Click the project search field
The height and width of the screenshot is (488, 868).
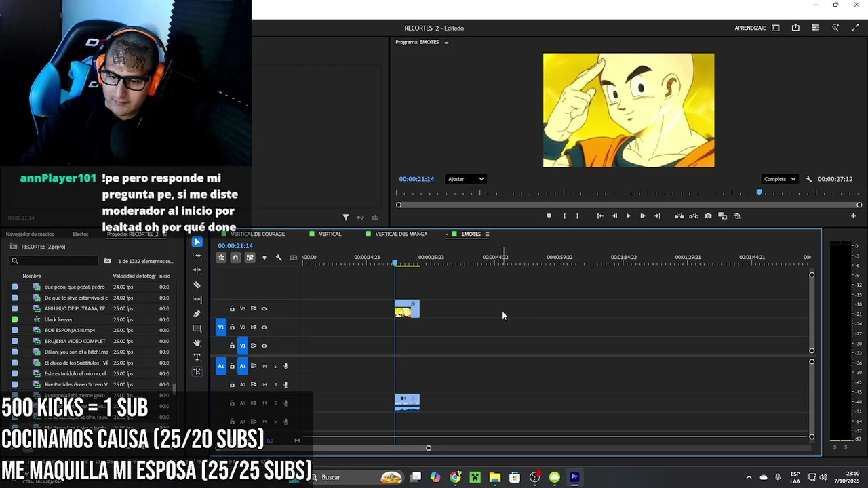tap(54, 261)
